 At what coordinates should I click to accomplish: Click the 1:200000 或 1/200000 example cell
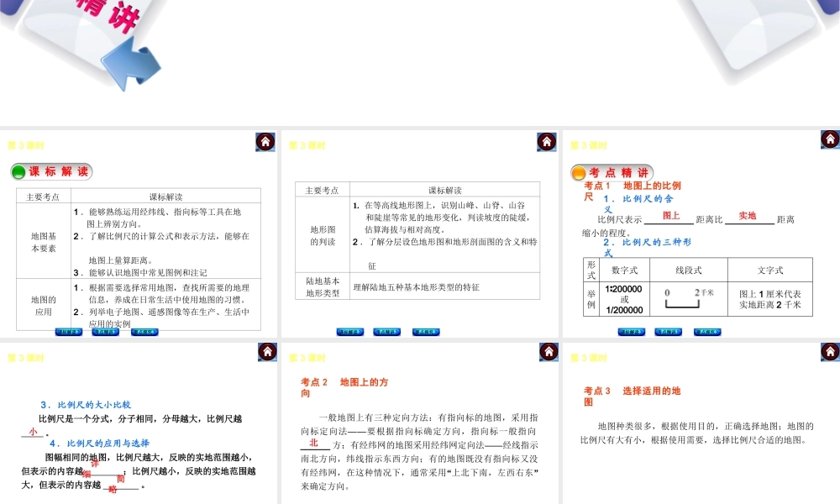[624, 299]
